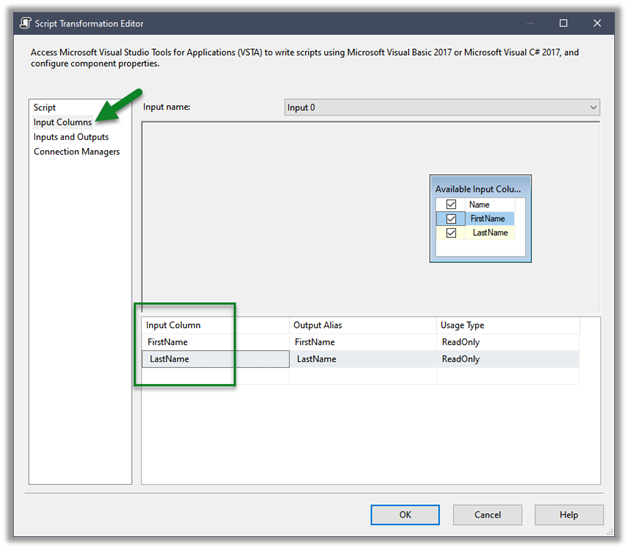628x549 pixels.
Task: Uncheck the LastName available column checkbox
Action: (x=451, y=233)
